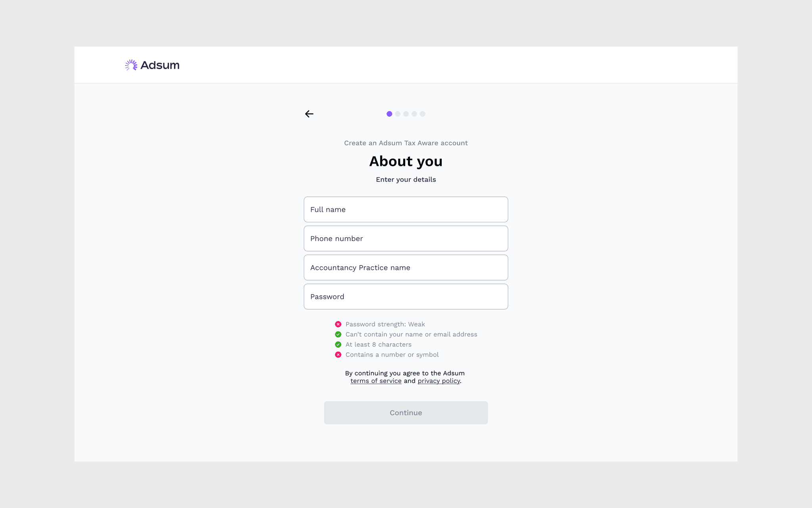Viewport: 812px width, 508px height.
Task: Open the privacy policy link
Action: tap(439, 381)
